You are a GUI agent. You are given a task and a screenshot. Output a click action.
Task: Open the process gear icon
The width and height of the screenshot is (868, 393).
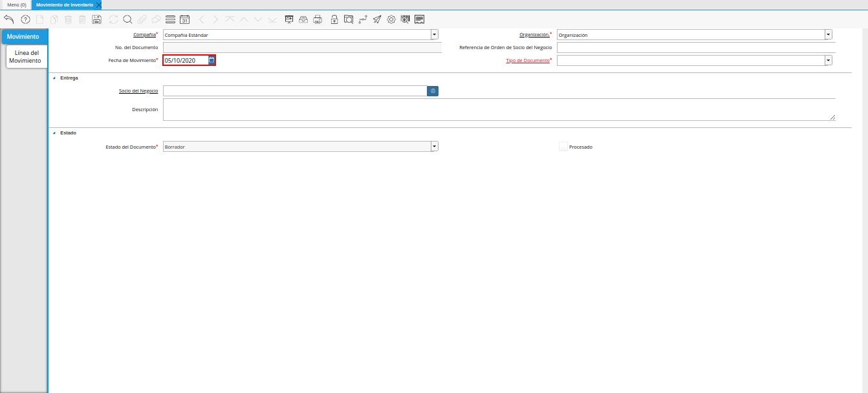(x=391, y=19)
